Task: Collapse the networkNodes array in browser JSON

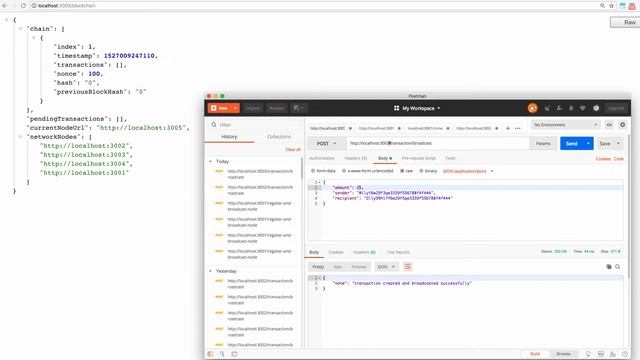Action: tap(20, 137)
